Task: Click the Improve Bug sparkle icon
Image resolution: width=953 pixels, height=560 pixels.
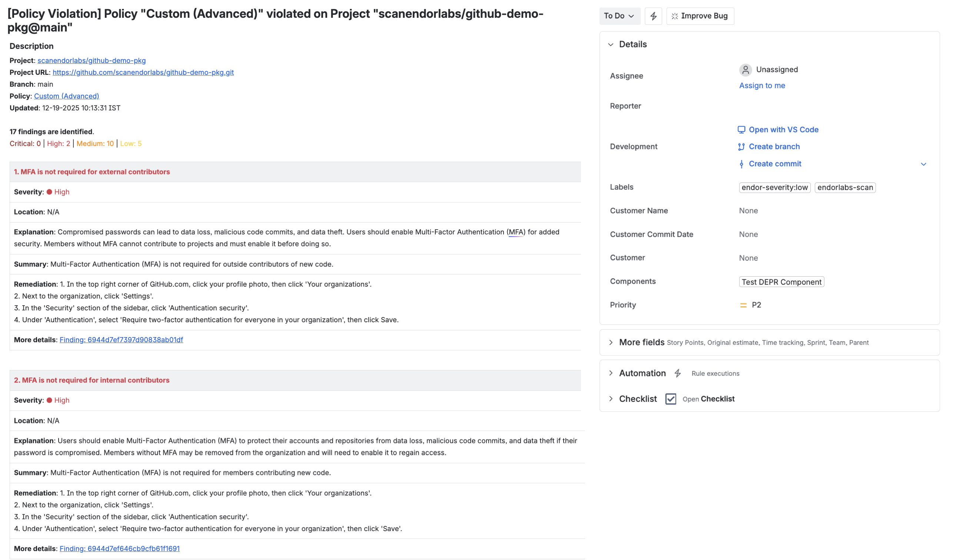Action: tap(675, 16)
